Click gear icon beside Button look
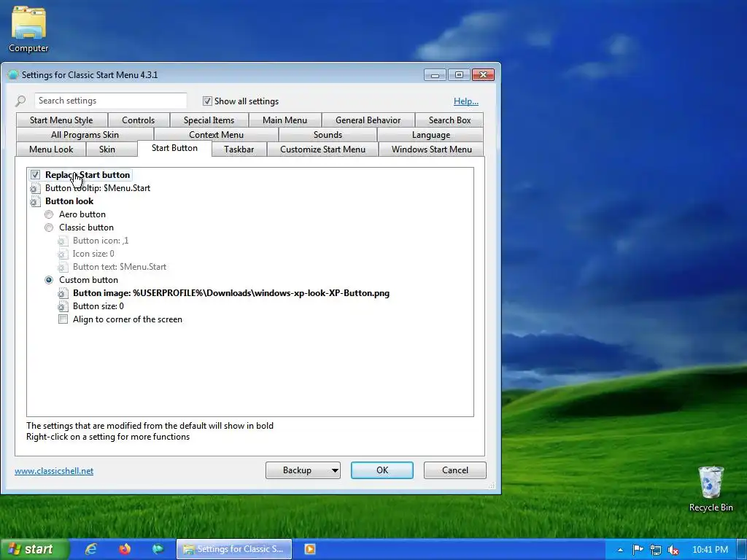The height and width of the screenshot is (560, 747). point(35,201)
